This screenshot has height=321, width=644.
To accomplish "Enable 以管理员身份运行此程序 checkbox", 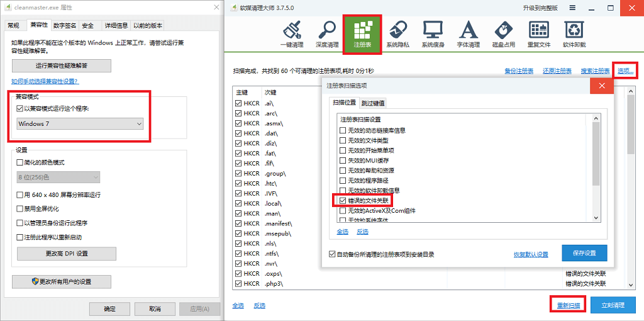I will click(19, 223).
